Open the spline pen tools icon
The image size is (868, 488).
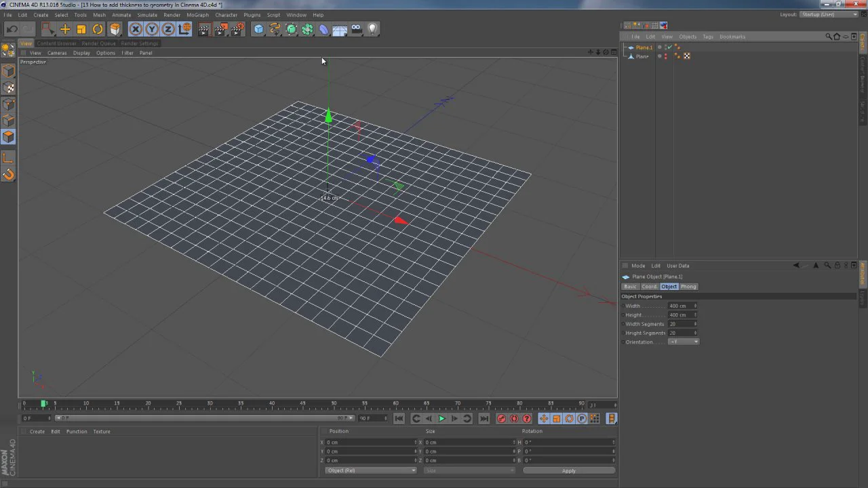275,29
